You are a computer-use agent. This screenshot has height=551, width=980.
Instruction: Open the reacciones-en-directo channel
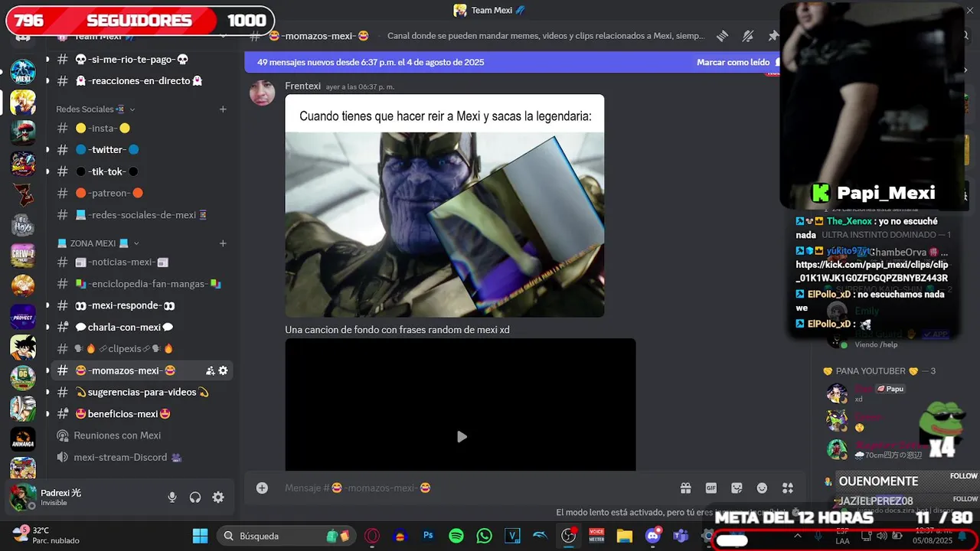pos(142,80)
